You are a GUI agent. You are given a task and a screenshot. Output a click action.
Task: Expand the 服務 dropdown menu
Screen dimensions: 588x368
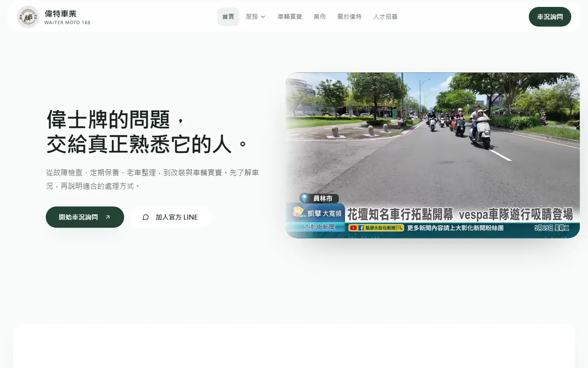point(255,17)
